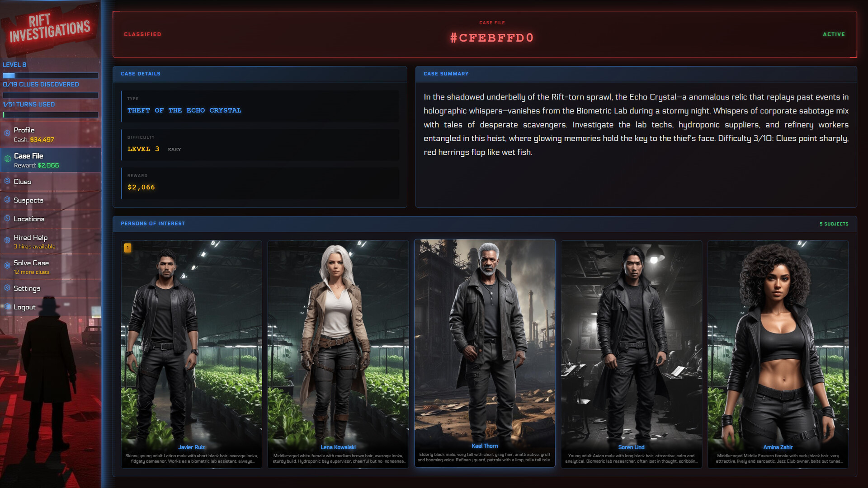The width and height of the screenshot is (868, 488).
Task: Click Soren Lind name link
Action: click(631, 447)
